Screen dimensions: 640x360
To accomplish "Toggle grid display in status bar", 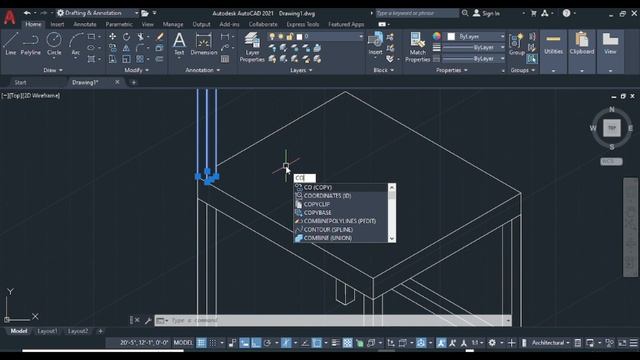I will [201, 343].
